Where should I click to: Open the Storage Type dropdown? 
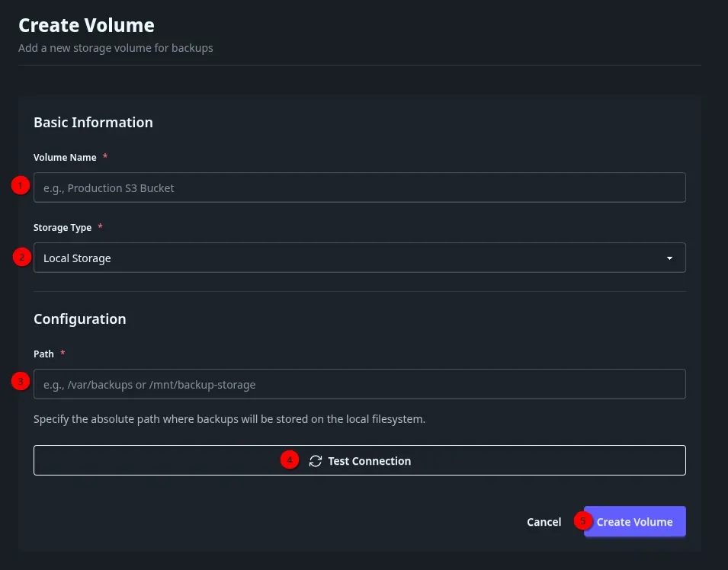[x=358, y=258]
